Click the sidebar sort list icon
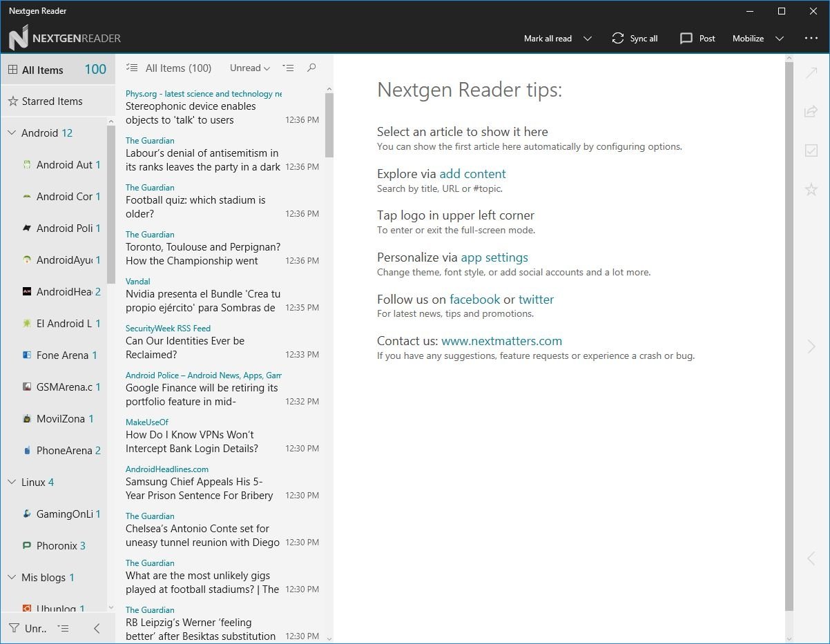Screen dimensions: 830x644 (x=63, y=628)
